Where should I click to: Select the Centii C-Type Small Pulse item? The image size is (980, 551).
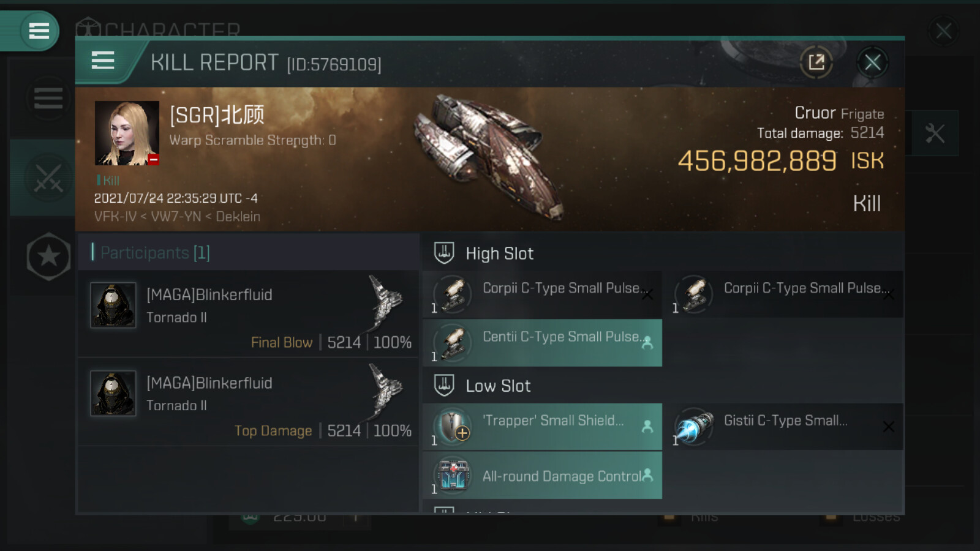(x=542, y=343)
